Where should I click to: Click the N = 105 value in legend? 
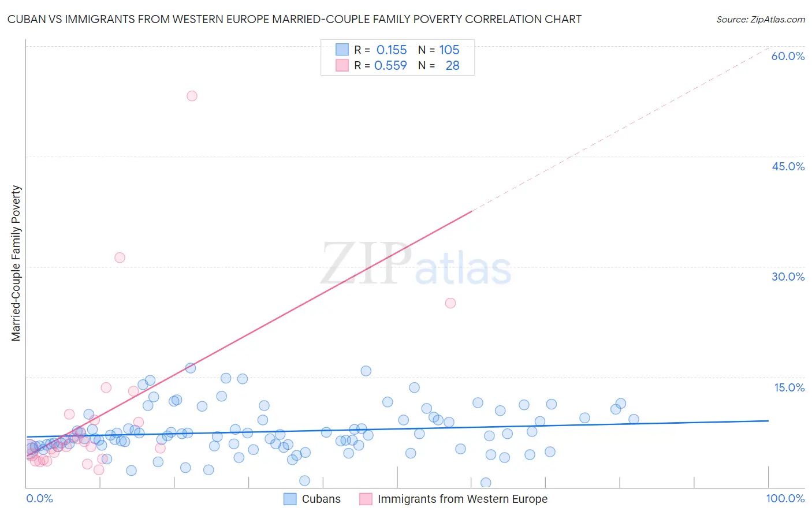pyautogui.click(x=439, y=50)
